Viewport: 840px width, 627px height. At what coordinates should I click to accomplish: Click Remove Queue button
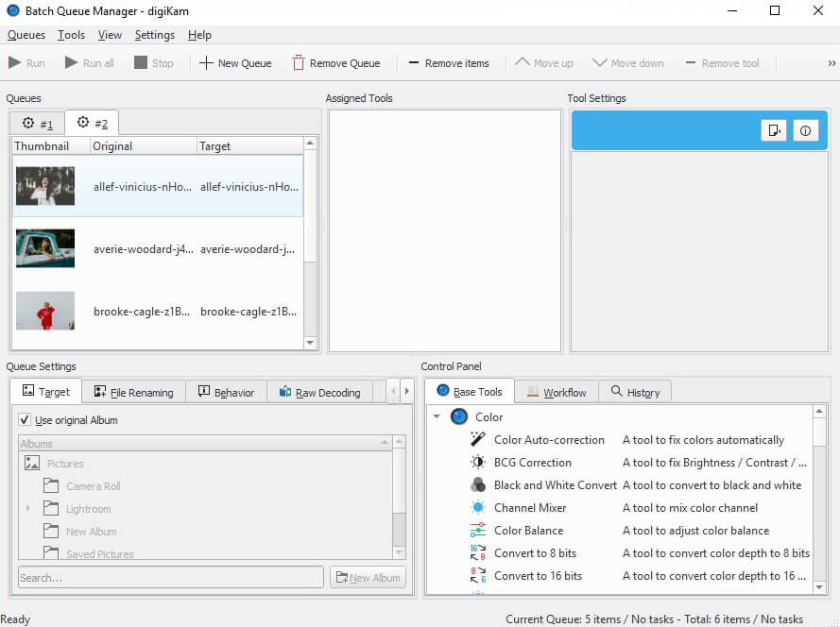[x=335, y=63]
